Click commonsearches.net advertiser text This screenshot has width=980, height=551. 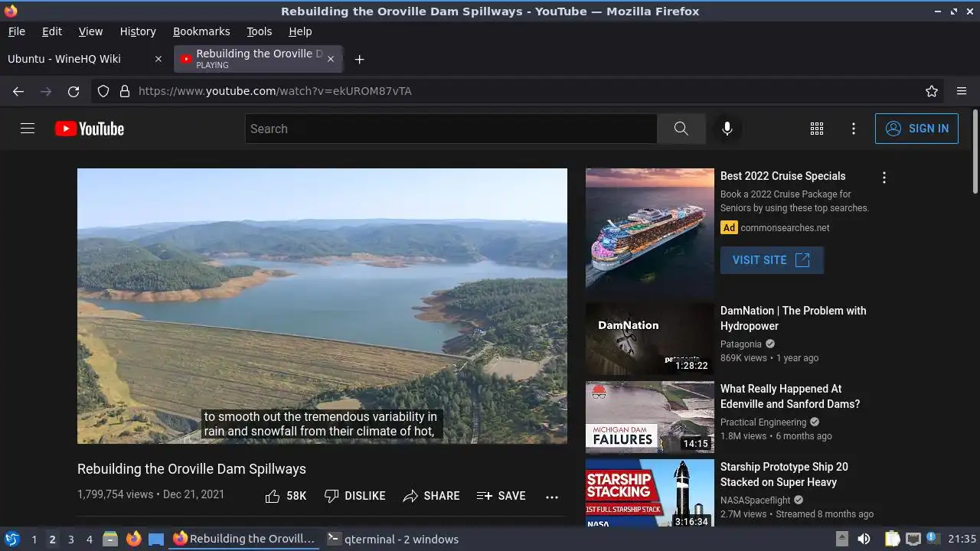click(785, 228)
